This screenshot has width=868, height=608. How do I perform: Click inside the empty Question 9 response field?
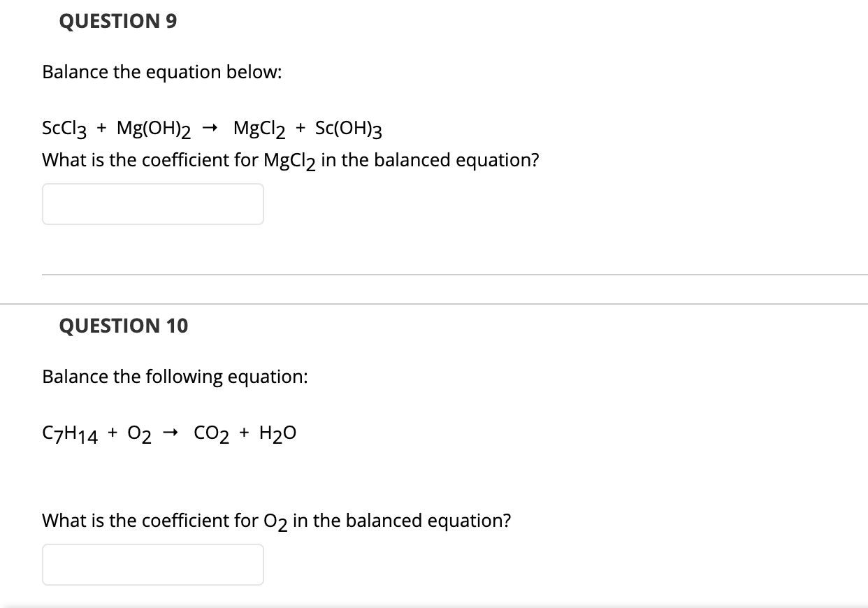pos(152,203)
